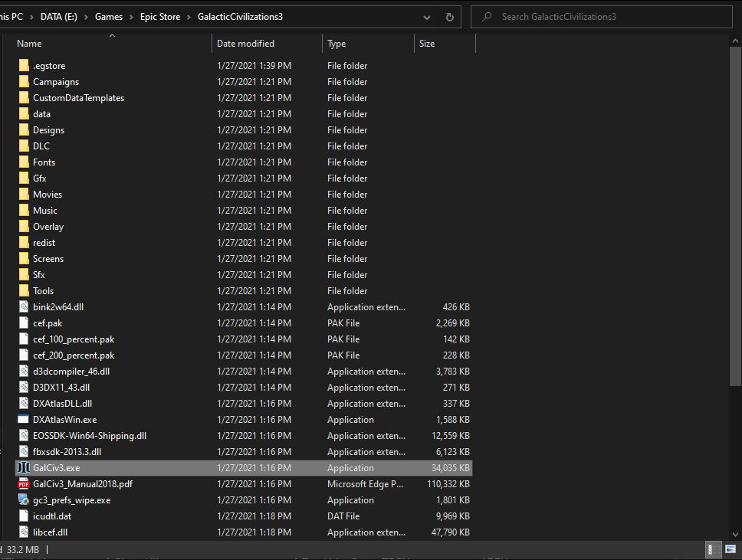742x560 pixels.
Task: Expand chevron after DATA (E:) breadcrumb
Action: coord(86,17)
